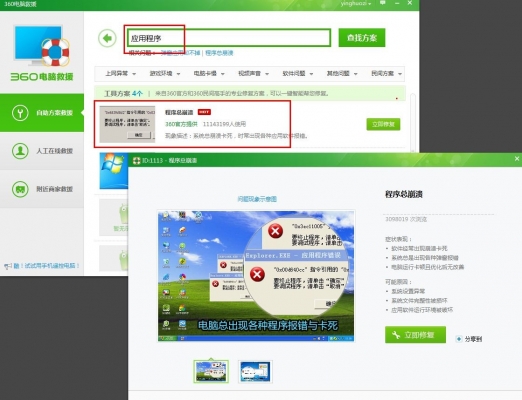Image resolution: width=522 pixels, height=400 pixels.
Task: Expand the 其他问题 category dropdown
Action: (x=342, y=74)
